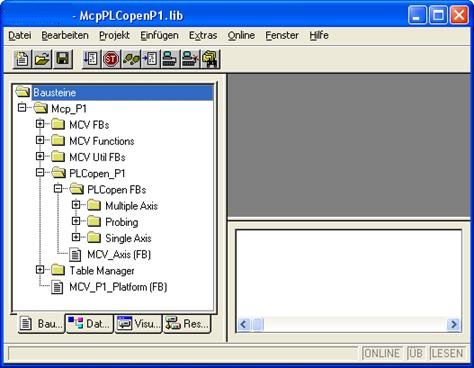The width and height of the screenshot is (474, 368).
Task: Click the MCV_P1_Platform document icon
Action: 57,287
